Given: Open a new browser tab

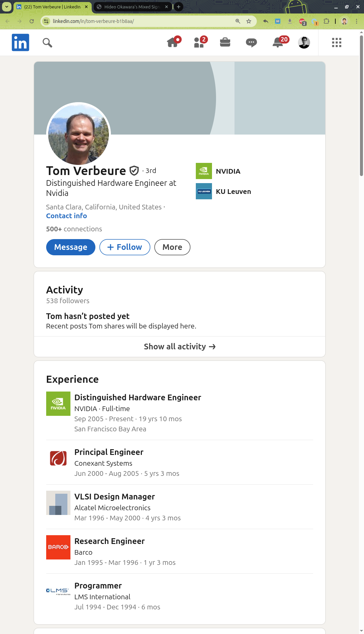Looking at the screenshot, I should click(179, 7).
